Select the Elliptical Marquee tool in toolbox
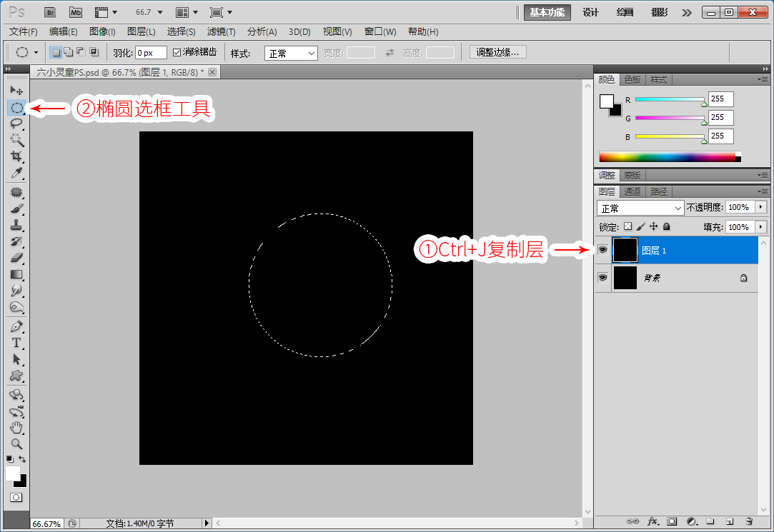The width and height of the screenshot is (774, 532). coord(16,108)
